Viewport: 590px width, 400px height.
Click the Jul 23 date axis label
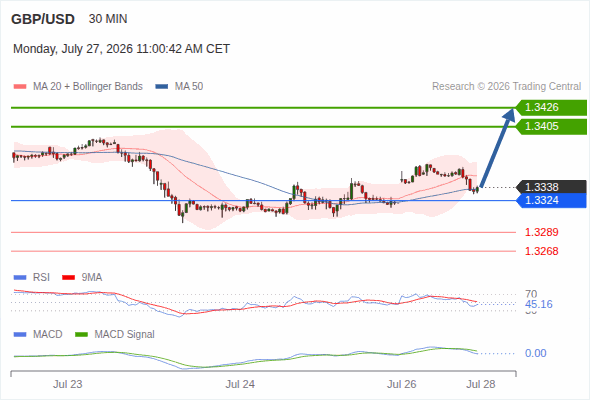click(x=68, y=385)
